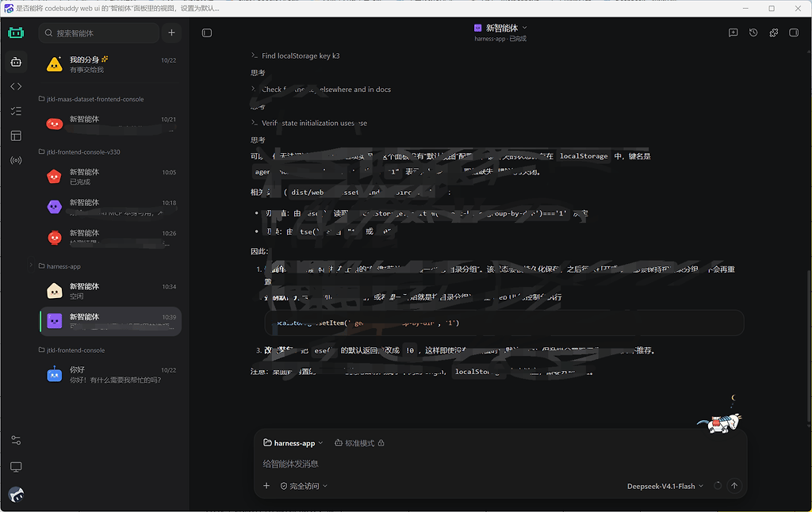This screenshot has width=812, height=512.
Task: Click the mascot character above the input box
Action: 720,421
